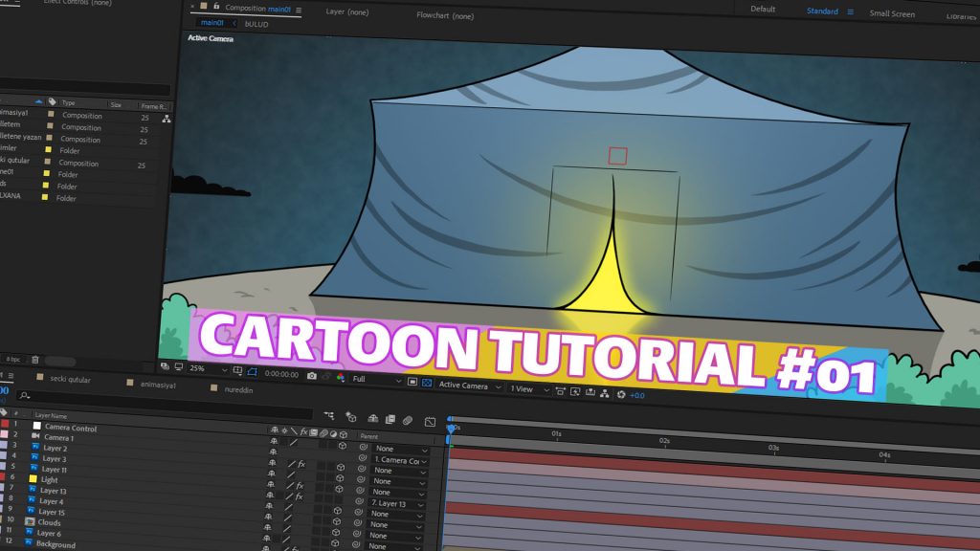Screen dimensions: 980x551
Task: Open the Composition main01 panel menu icon
Action: tap(299, 10)
